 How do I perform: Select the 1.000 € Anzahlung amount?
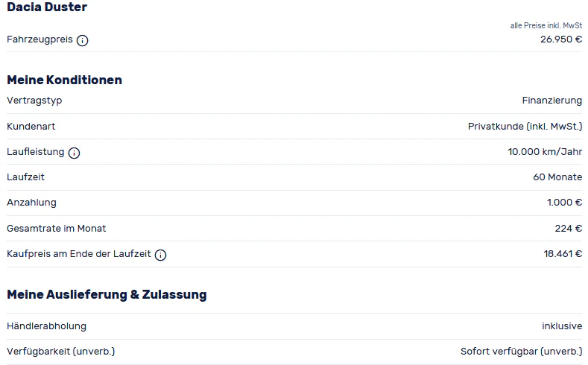[x=564, y=203]
